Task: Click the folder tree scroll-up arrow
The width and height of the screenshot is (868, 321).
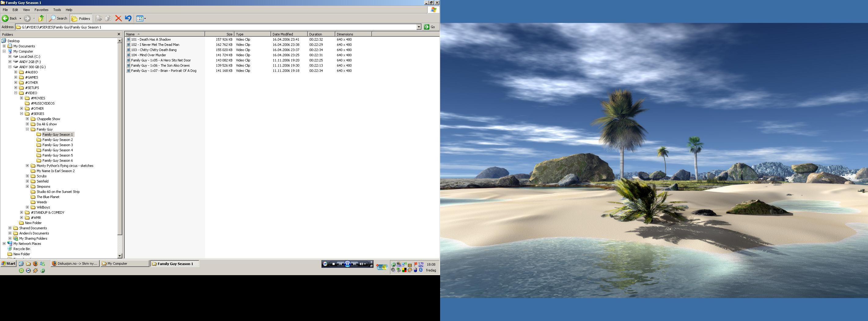Action: (119, 40)
